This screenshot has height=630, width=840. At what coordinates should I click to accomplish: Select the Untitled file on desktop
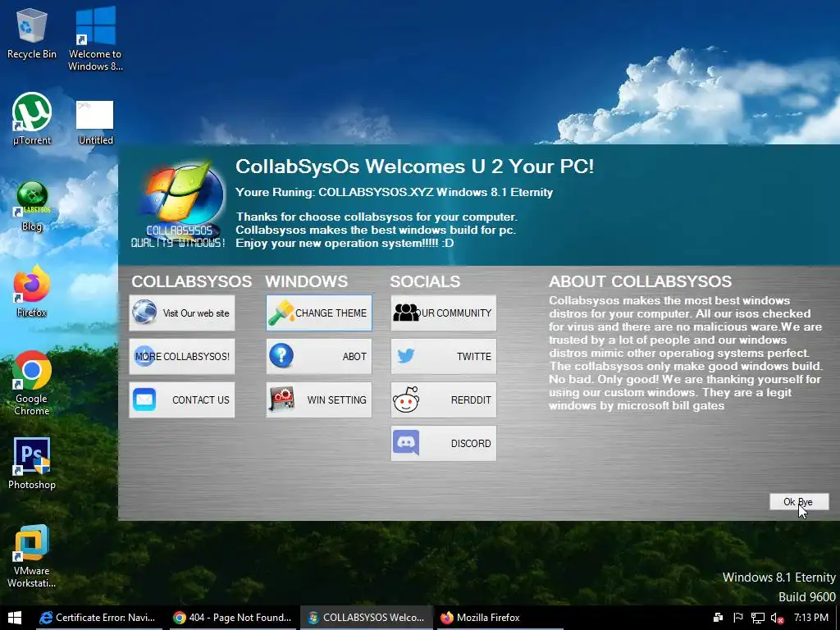pyautogui.click(x=95, y=123)
